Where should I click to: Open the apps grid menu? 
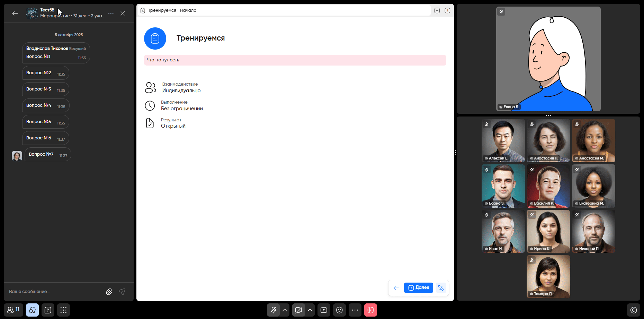click(x=63, y=310)
